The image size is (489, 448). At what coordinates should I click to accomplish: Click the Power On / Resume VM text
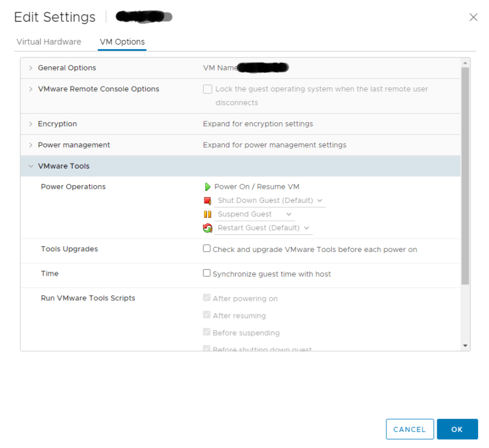[257, 186]
